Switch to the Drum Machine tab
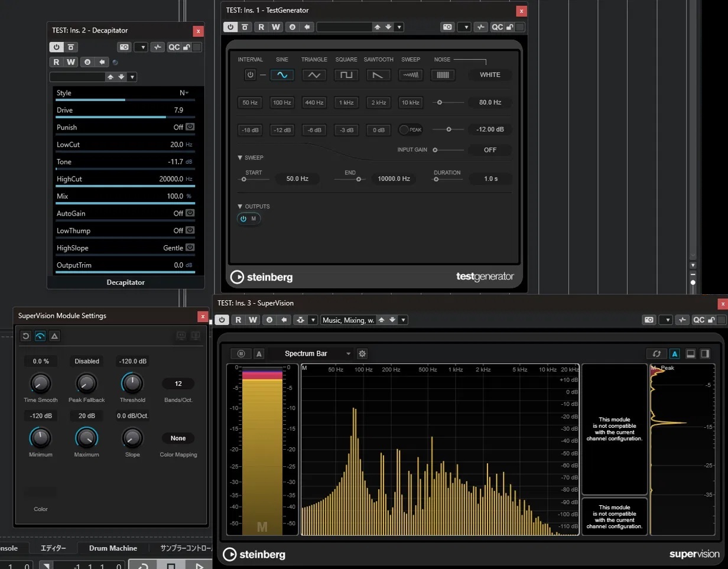The height and width of the screenshot is (569, 728). (x=113, y=548)
